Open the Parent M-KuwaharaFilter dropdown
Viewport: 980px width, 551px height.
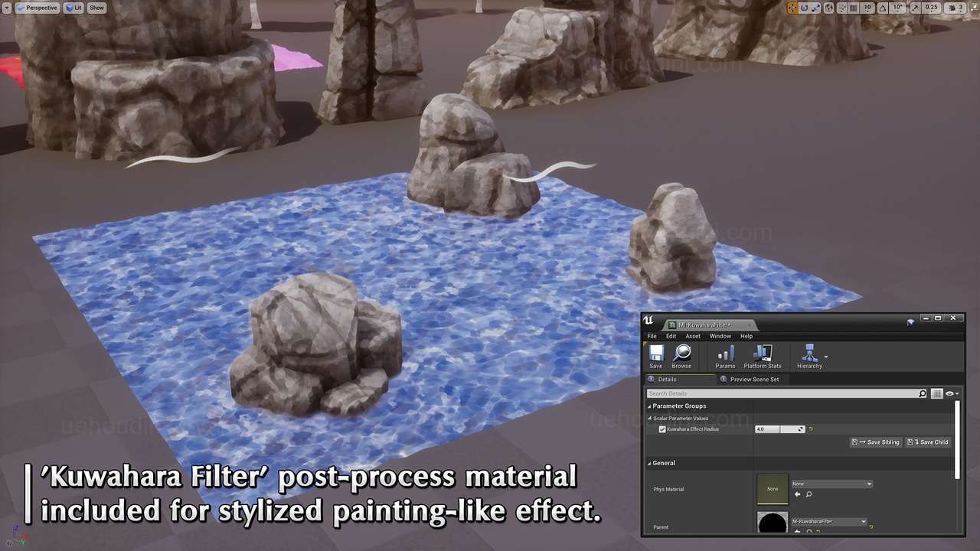[x=829, y=521]
